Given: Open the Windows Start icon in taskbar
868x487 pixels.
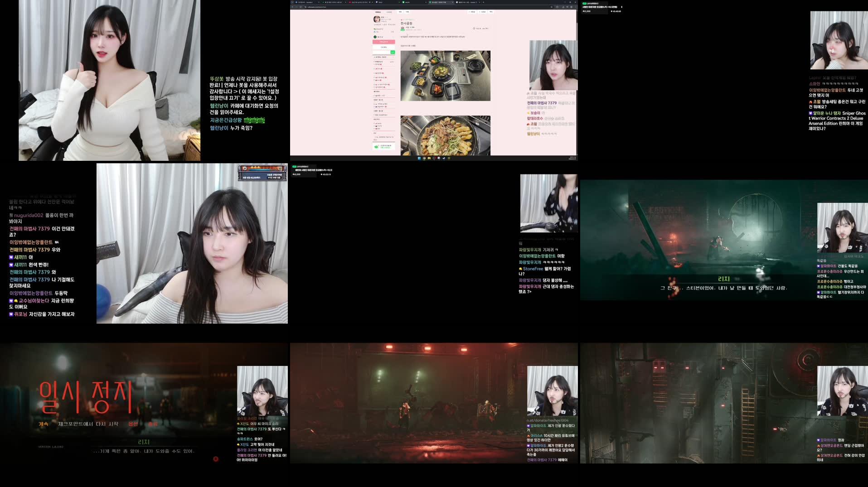Looking at the screenshot, I should click(x=419, y=158).
